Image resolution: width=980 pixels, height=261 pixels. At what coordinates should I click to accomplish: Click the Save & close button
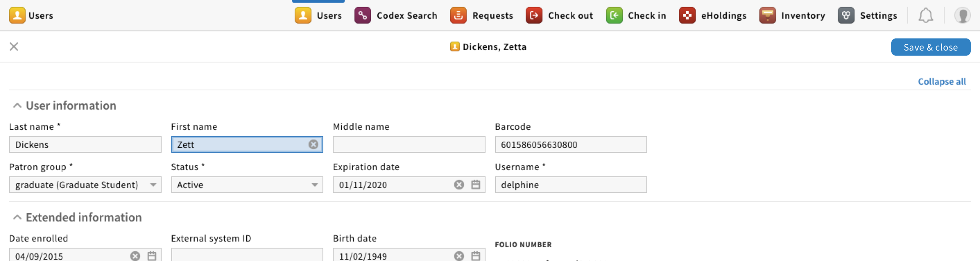tap(930, 47)
